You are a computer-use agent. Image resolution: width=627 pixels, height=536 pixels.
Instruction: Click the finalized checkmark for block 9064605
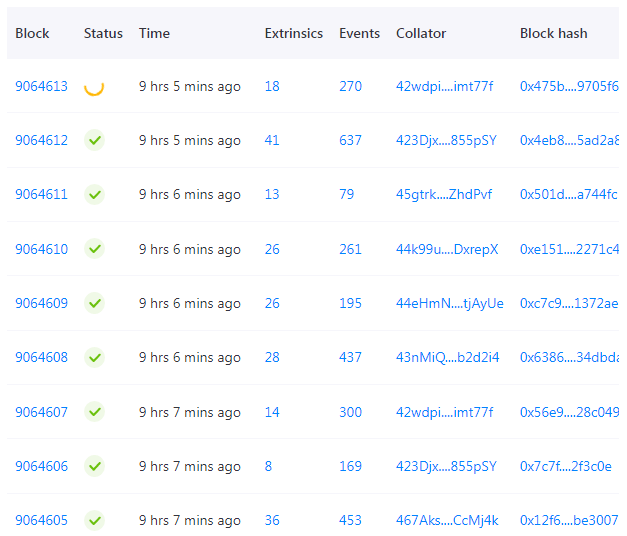[94, 520]
